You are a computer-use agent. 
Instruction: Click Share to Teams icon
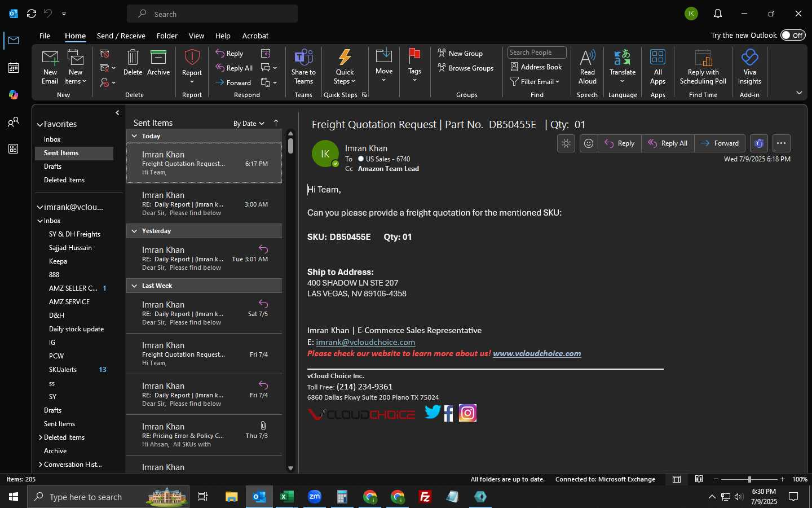click(x=303, y=67)
